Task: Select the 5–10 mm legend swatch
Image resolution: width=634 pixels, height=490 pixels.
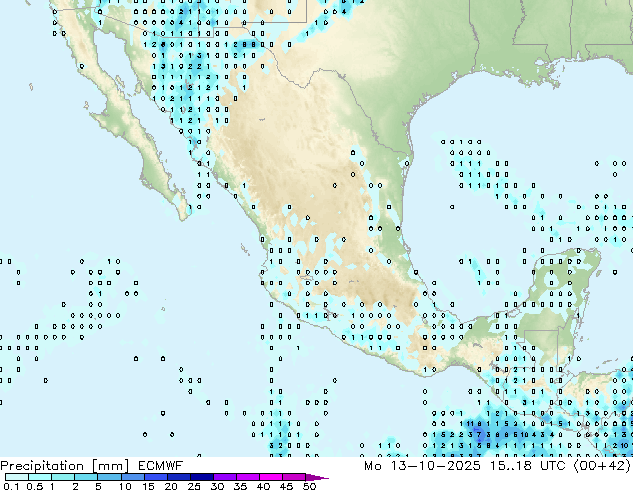Action: pos(109,477)
